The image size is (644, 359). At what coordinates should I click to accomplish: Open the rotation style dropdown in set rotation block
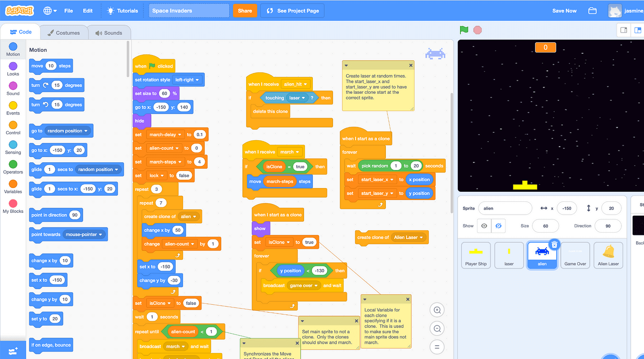(x=188, y=80)
